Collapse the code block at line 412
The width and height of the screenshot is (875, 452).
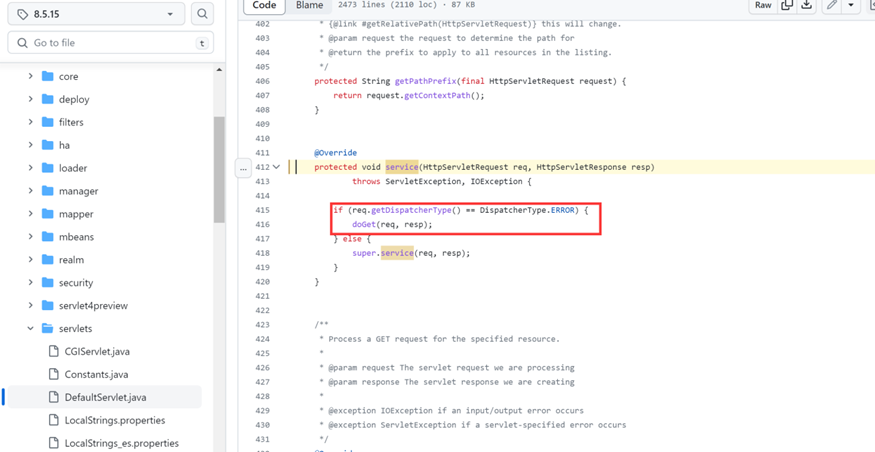[x=277, y=167]
